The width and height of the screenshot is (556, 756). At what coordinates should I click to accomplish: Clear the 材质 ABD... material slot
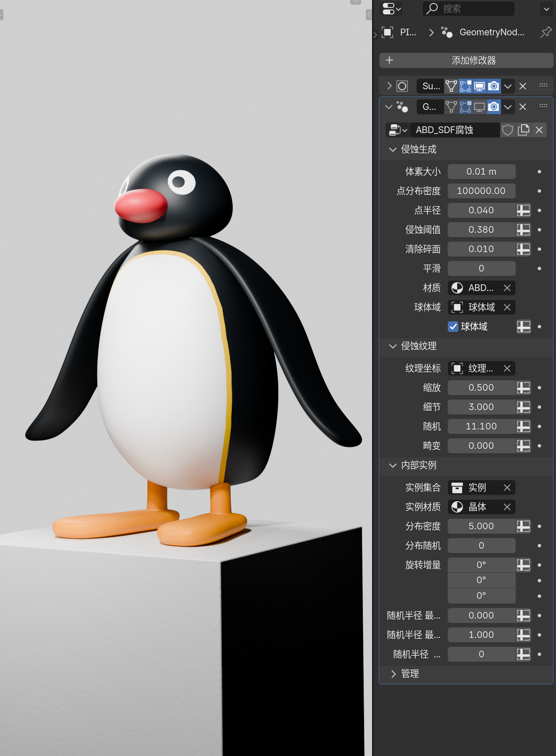(507, 288)
